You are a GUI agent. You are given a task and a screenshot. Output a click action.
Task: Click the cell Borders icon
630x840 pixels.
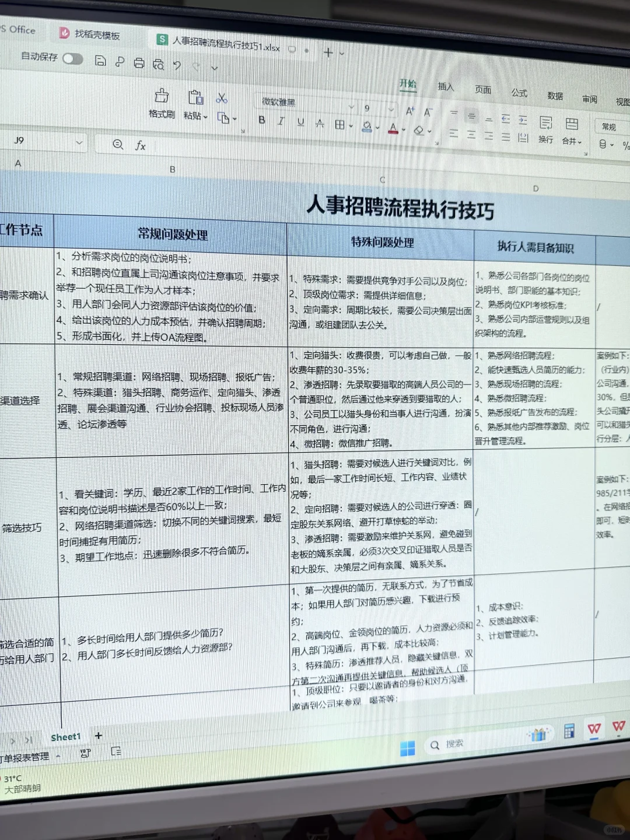pos(339,124)
